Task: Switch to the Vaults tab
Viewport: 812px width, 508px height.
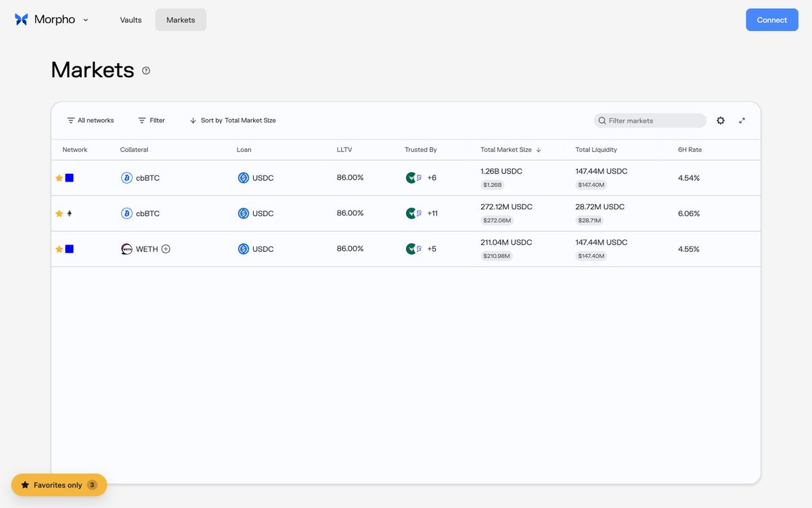Action: click(x=131, y=20)
